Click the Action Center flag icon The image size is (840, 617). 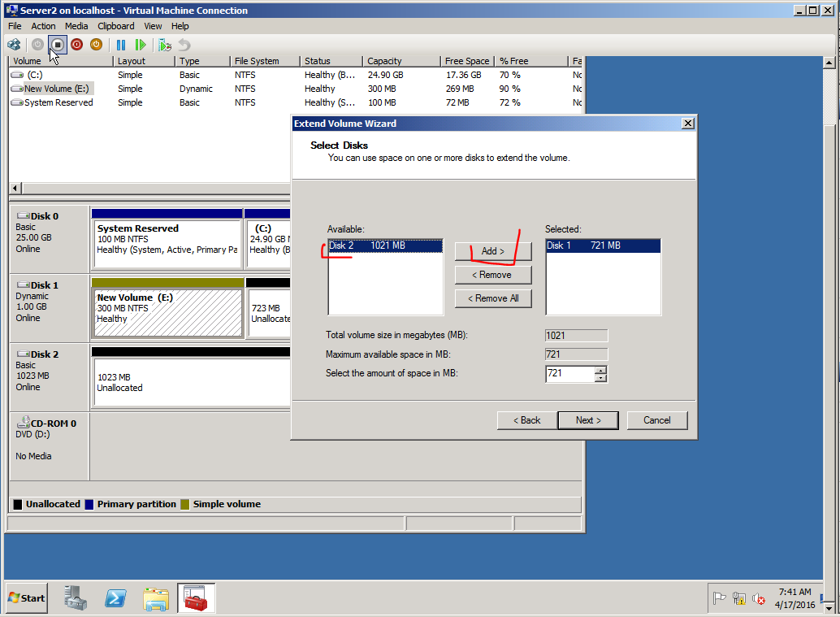719,598
